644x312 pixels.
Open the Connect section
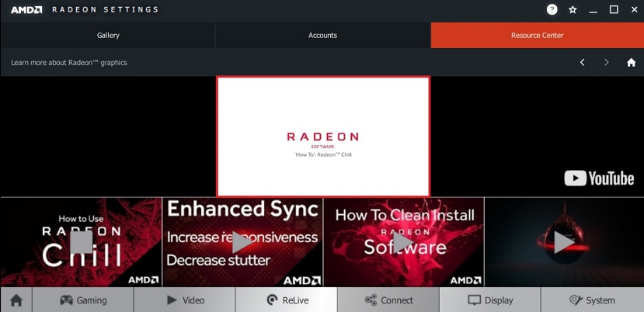coord(388,300)
